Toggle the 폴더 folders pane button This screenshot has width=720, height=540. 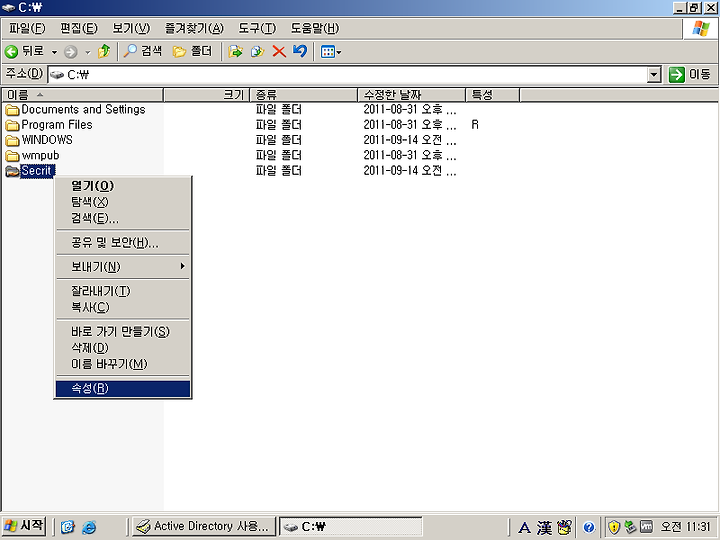coord(192,51)
